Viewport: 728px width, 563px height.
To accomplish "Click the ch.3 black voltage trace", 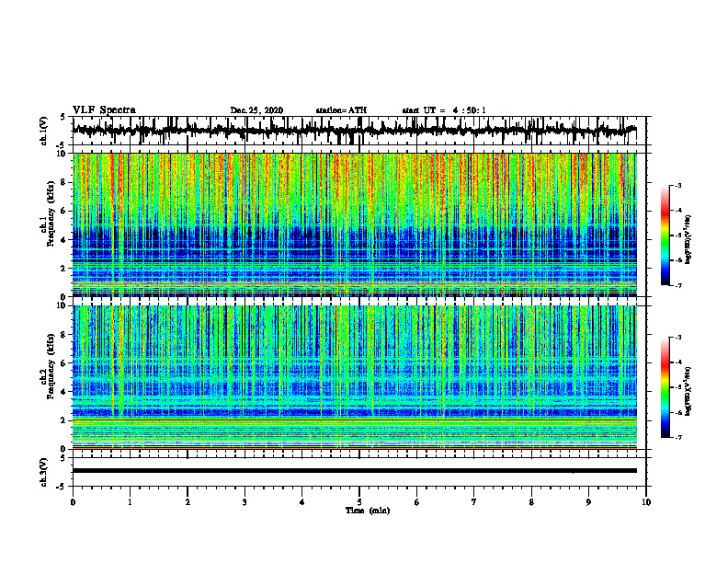I will [x=355, y=471].
